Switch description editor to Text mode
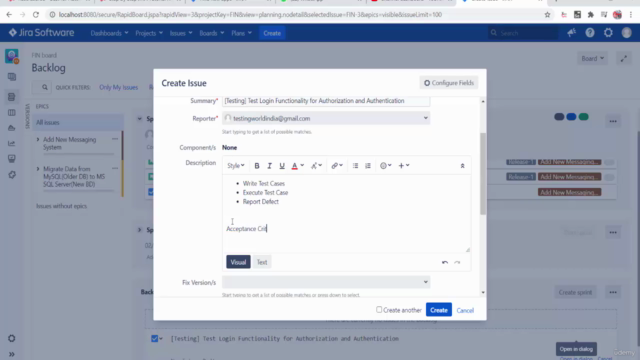 click(x=262, y=262)
